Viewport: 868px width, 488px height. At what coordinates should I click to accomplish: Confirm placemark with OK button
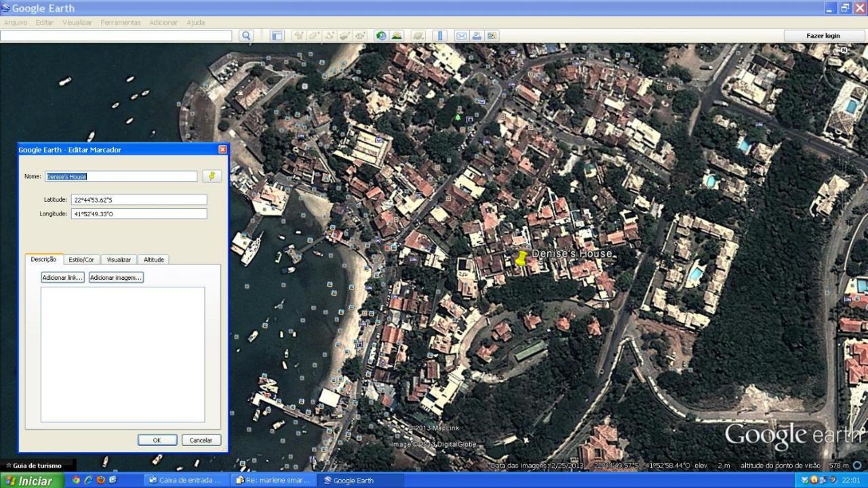157,440
